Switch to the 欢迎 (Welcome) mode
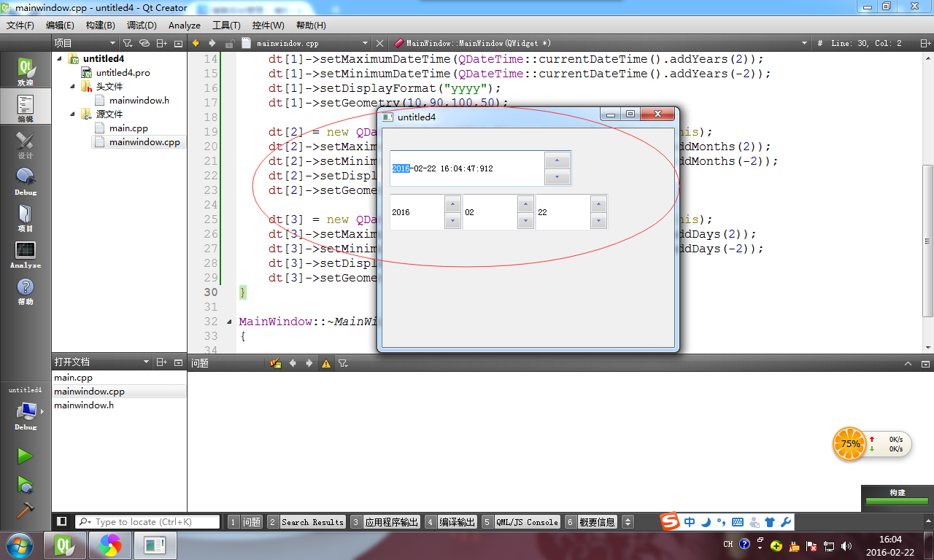This screenshot has width=934, height=560. [26, 71]
